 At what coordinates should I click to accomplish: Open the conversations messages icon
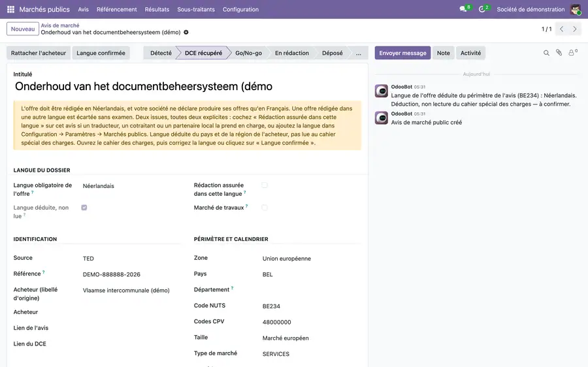(x=463, y=9)
